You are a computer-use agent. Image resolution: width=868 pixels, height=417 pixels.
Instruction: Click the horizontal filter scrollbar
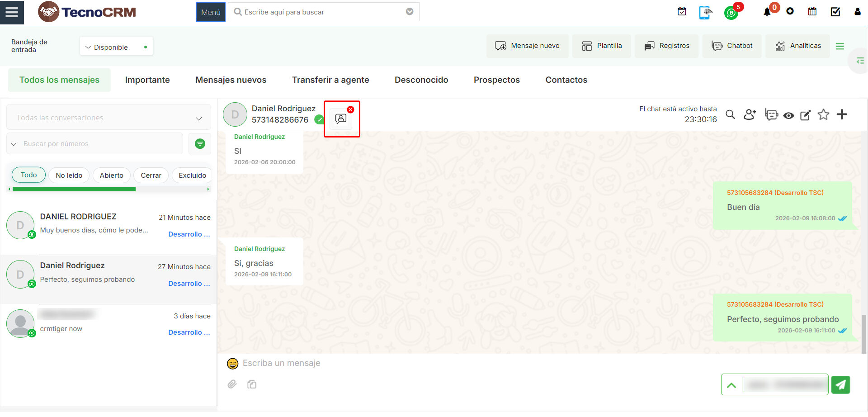point(108,189)
